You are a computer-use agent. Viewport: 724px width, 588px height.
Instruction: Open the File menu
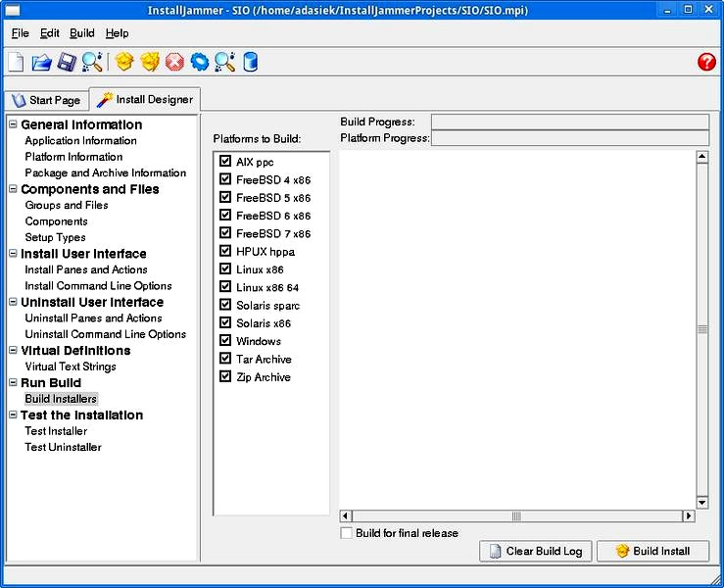coord(20,33)
